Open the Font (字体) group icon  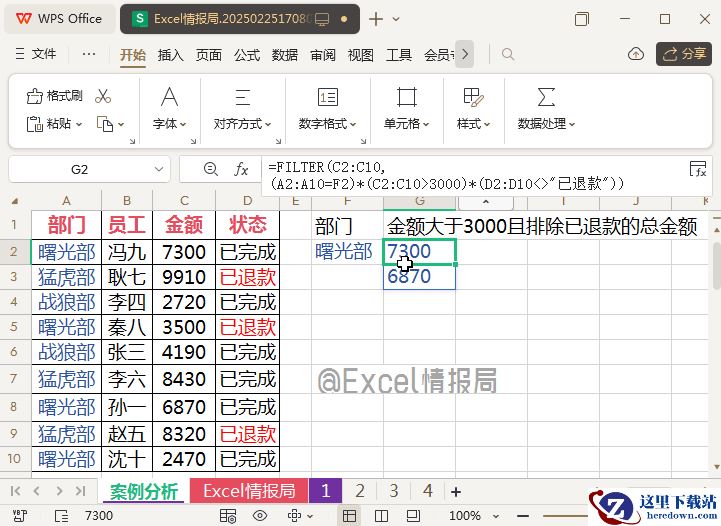point(169,97)
